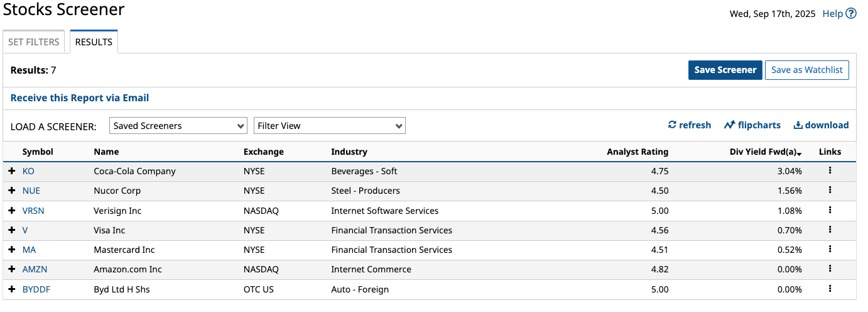The image size is (868, 312).
Task: Open the Filter View dropdown
Action: 330,126
